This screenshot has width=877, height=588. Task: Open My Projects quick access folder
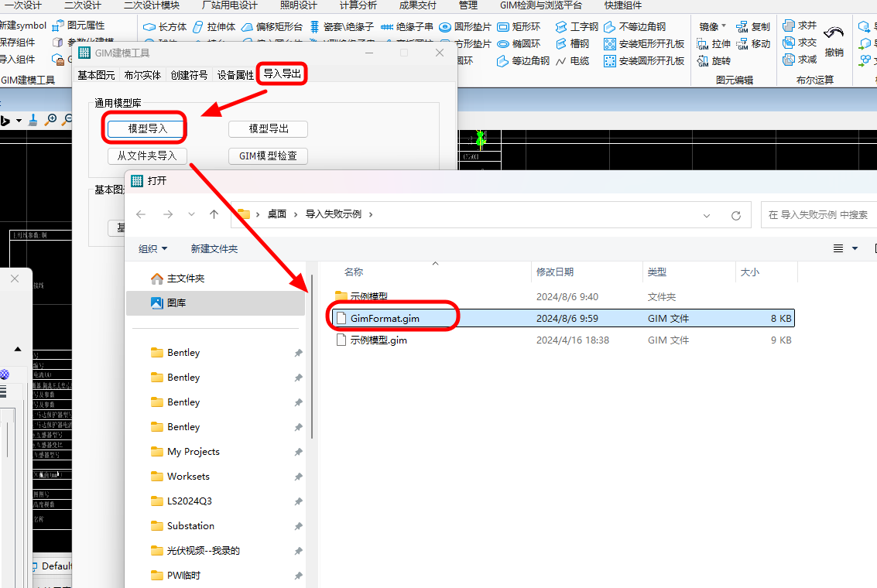click(x=216, y=452)
